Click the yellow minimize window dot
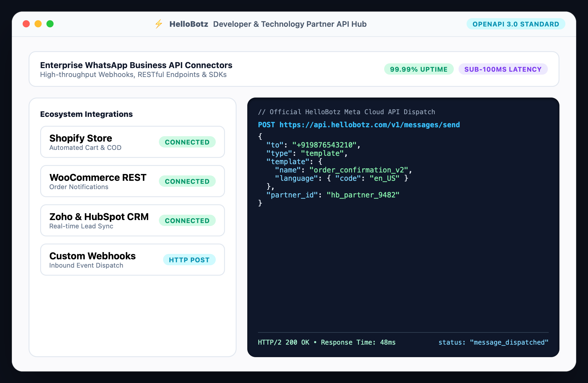The image size is (588, 383). click(x=38, y=24)
